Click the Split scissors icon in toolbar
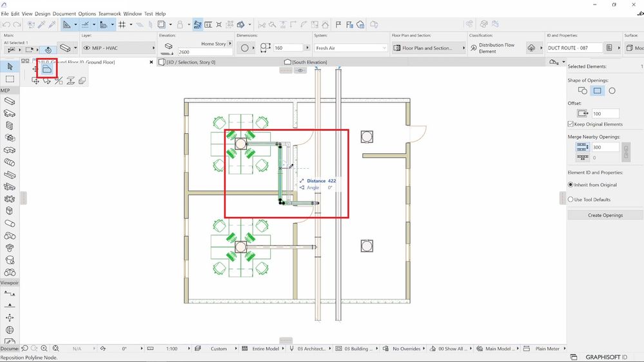This screenshot has height=362, width=644. 262,24
